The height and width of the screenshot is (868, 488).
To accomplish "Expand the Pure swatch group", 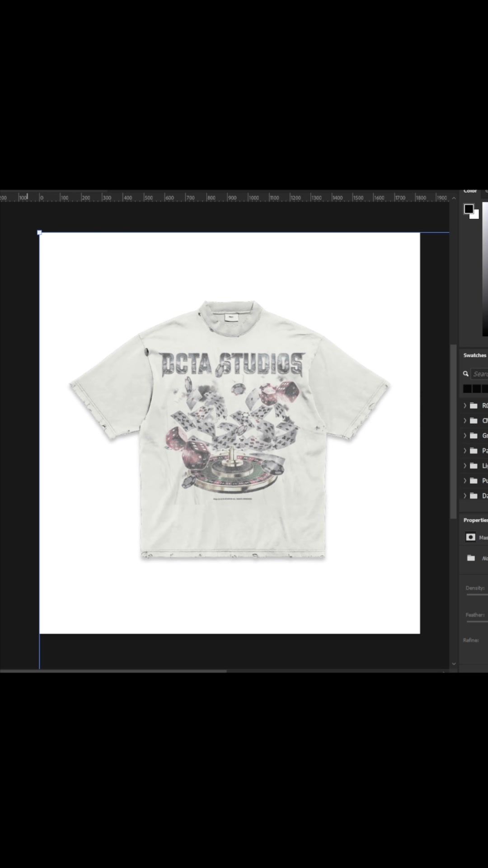I will (x=465, y=481).
